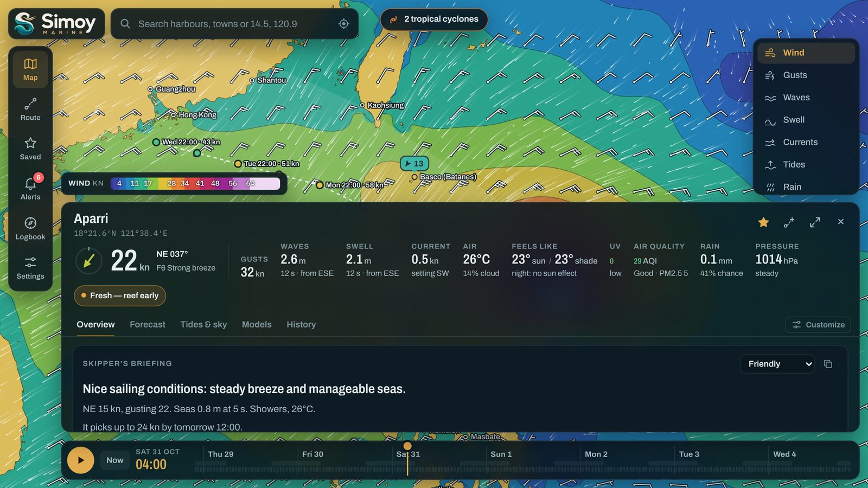Add Aparri to route icon
Viewport: 868px width, 488px height.
click(x=789, y=222)
